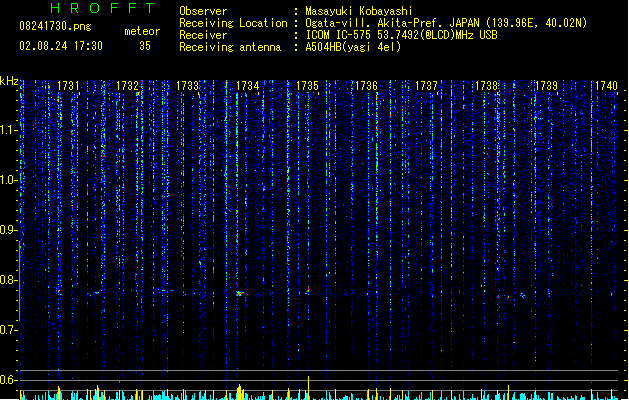Screen dimensions: 629x400
Task: Click the 1.0 kHz axis label
Action: (8, 180)
